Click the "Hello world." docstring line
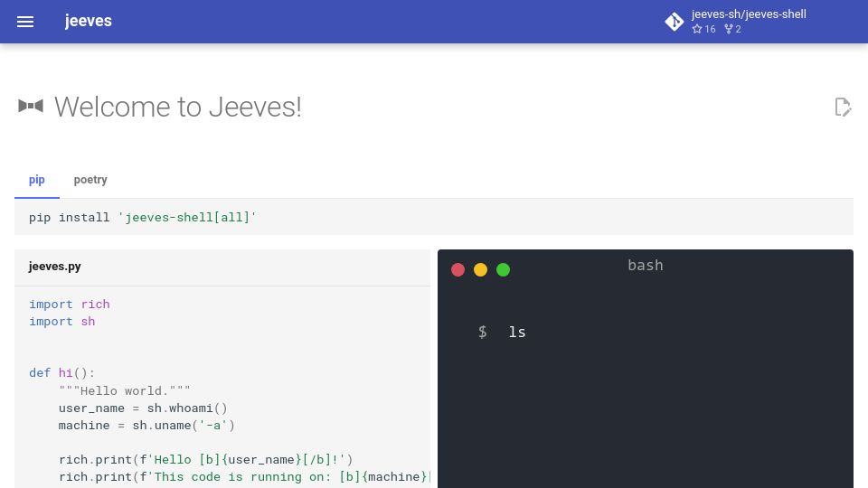The height and width of the screenshot is (488, 868). click(x=125, y=390)
